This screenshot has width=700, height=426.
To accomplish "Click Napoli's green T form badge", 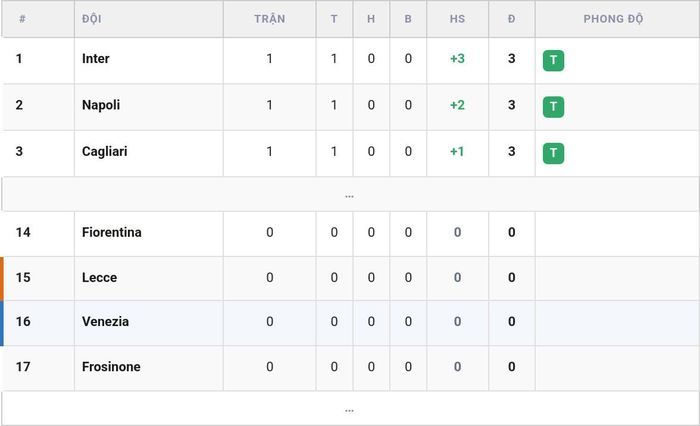I will pyautogui.click(x=553, y=107).
